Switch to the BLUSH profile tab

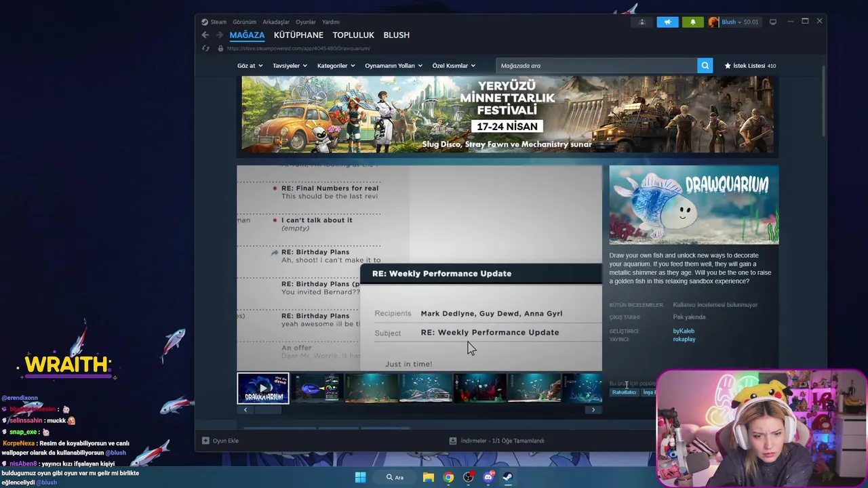pos(397,35)
